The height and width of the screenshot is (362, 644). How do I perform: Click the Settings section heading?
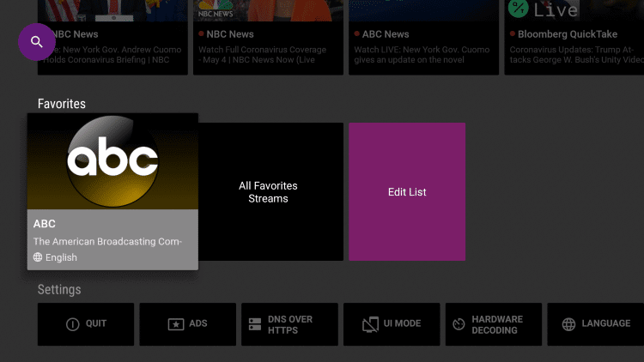point(59,290)
